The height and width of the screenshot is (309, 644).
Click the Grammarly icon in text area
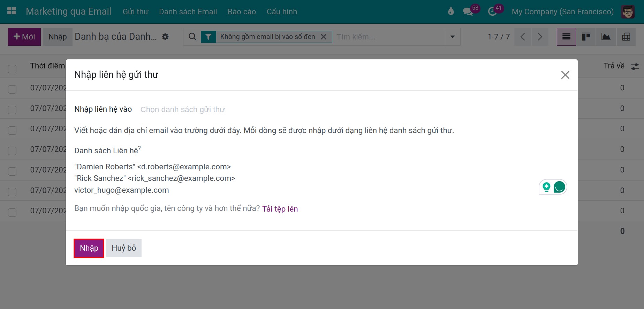[x=559, y=187]
